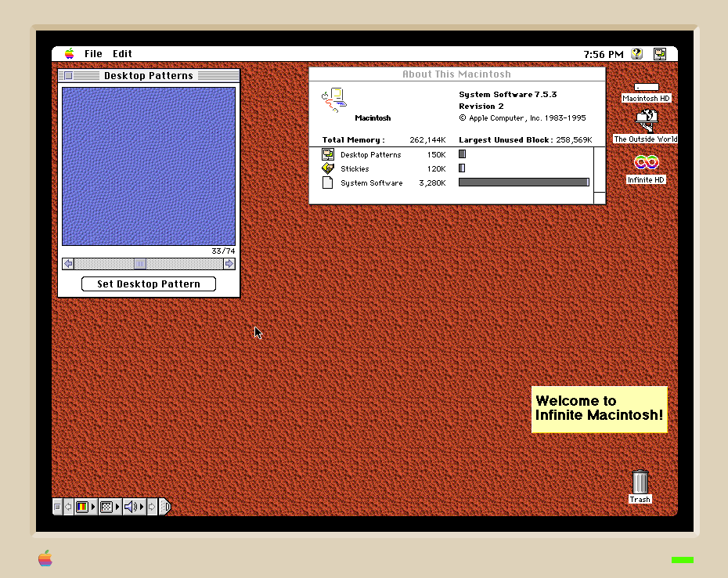Viewport: 728px width, 578px height.
Task: Open the Application menu icon in menu bar
Action: point(660,54)
